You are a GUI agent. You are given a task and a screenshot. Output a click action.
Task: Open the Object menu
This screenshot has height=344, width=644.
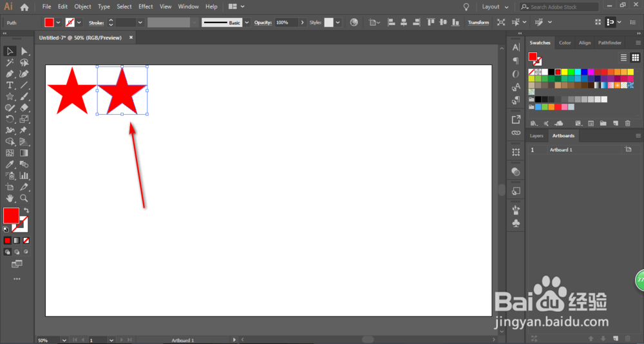tap(82, 6)
